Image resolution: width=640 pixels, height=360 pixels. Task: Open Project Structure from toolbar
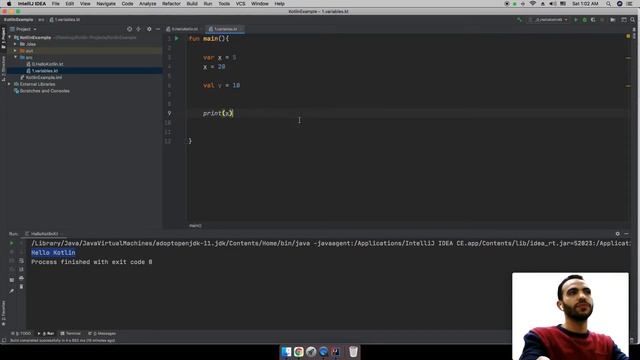tap(624, 20)
